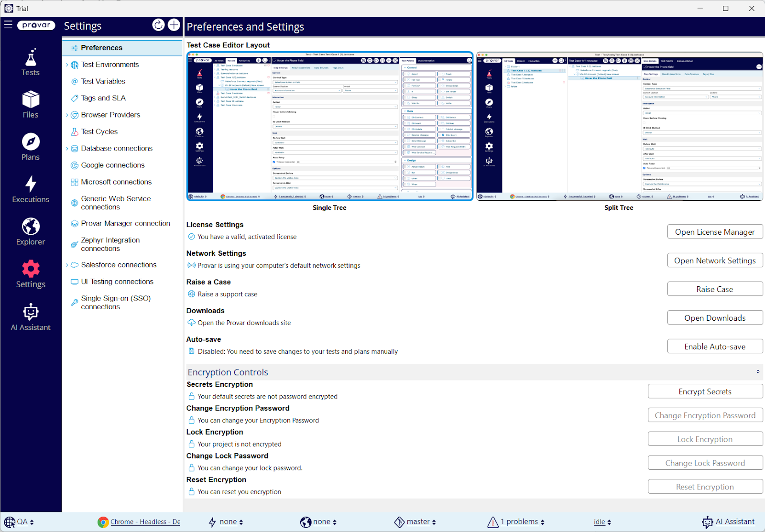
Task: Click Chrome - Headless browser selector
Action: tap(145, 522)
